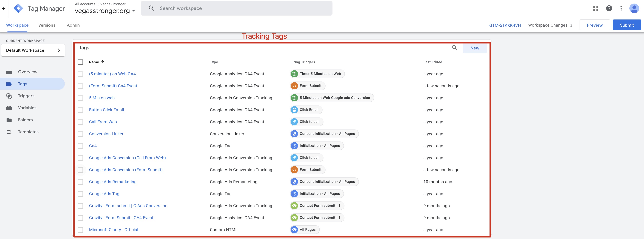Open Initialization - All Pages trigger for Google Ads Tag
Screen dimensions: 644x239
(x=317, y=194)
